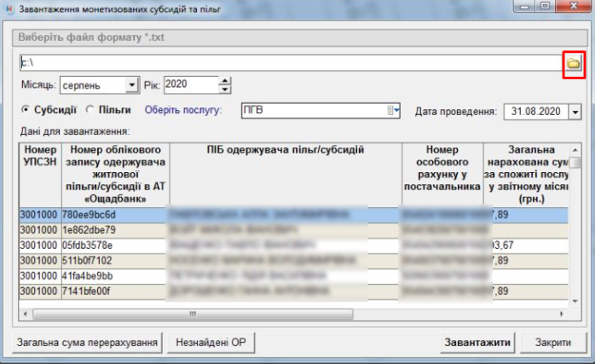Click the Номер УПСЗН column header
This screenshot has width=595, height=364.
(x=39, y=157)
